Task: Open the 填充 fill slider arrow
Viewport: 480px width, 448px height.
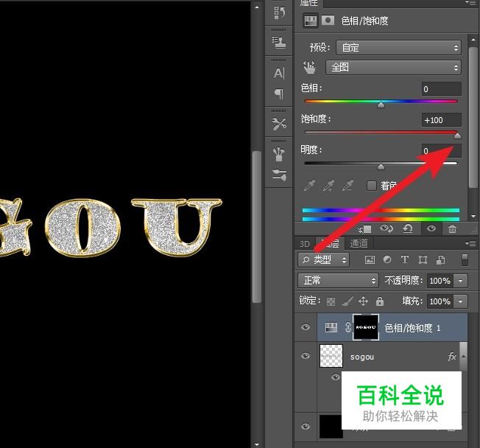Action: click(461, 301)
